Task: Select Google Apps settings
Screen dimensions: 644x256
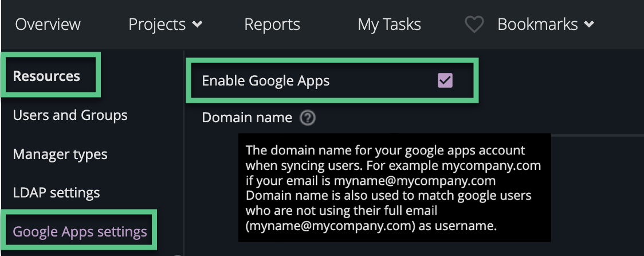Action: 80,231
